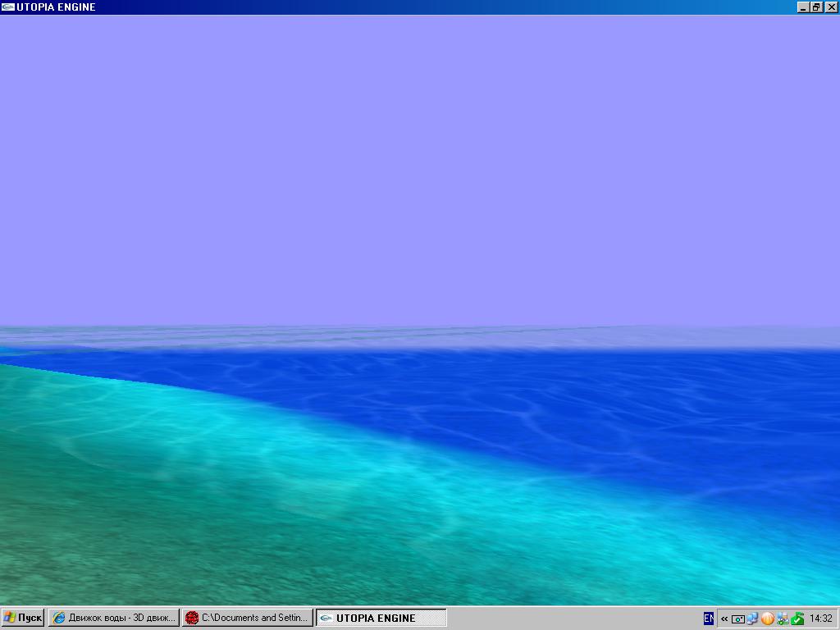Click the orange globe tray icon
This screenshot has height=630, width=840.
(x=768, y=619)
